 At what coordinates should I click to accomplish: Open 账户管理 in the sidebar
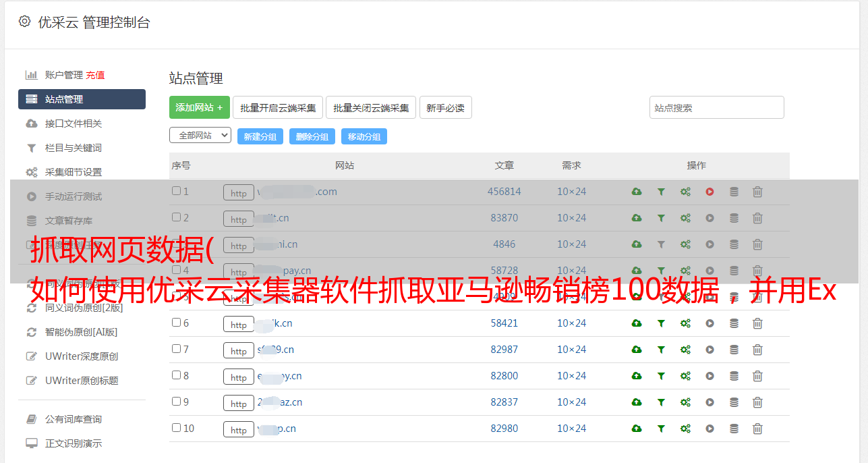[64, 75]
